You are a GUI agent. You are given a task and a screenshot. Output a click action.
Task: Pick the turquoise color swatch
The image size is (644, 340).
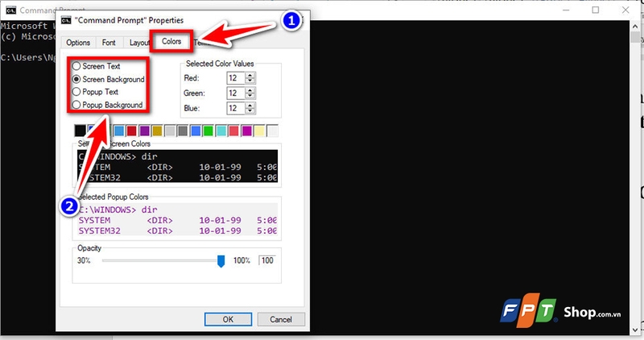221,131
